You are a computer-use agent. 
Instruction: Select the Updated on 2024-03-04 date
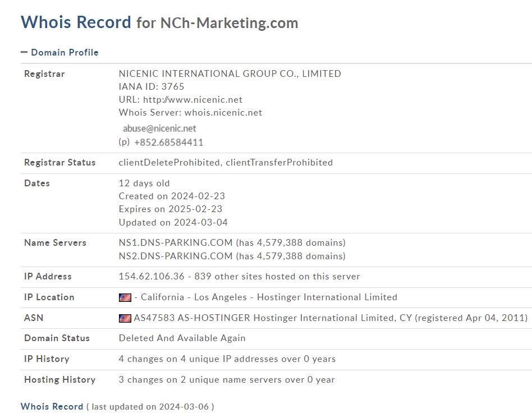[x=173, y=222]
